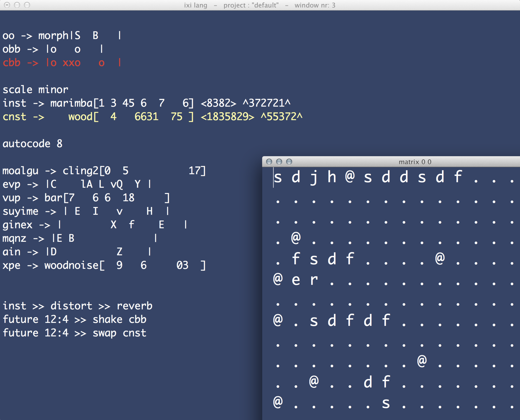Click the '<1835829>' value
This screenshot has height=420, width=520.
coord(227,117)
